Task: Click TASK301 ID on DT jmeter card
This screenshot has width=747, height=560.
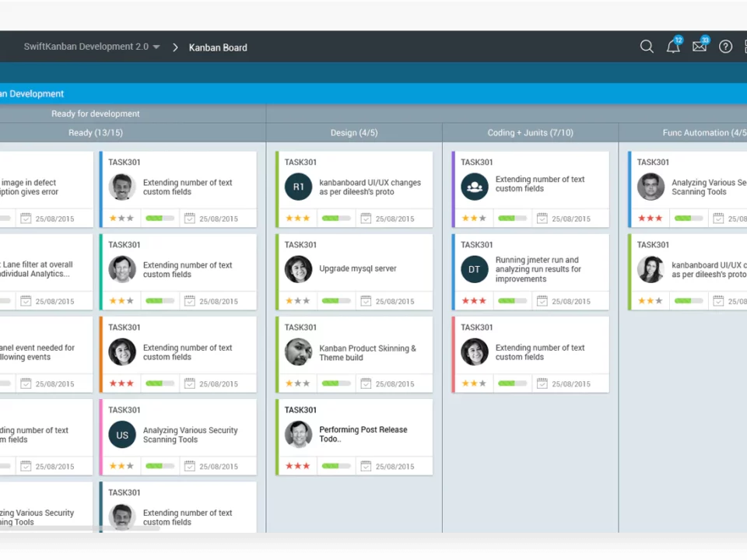Action: pyautogui.click(x=477, y=245)
